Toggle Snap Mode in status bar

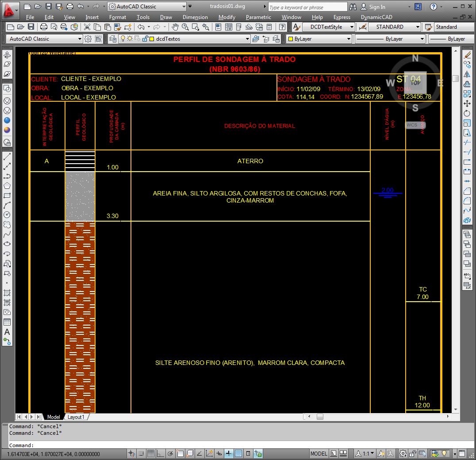click(141, 454)
